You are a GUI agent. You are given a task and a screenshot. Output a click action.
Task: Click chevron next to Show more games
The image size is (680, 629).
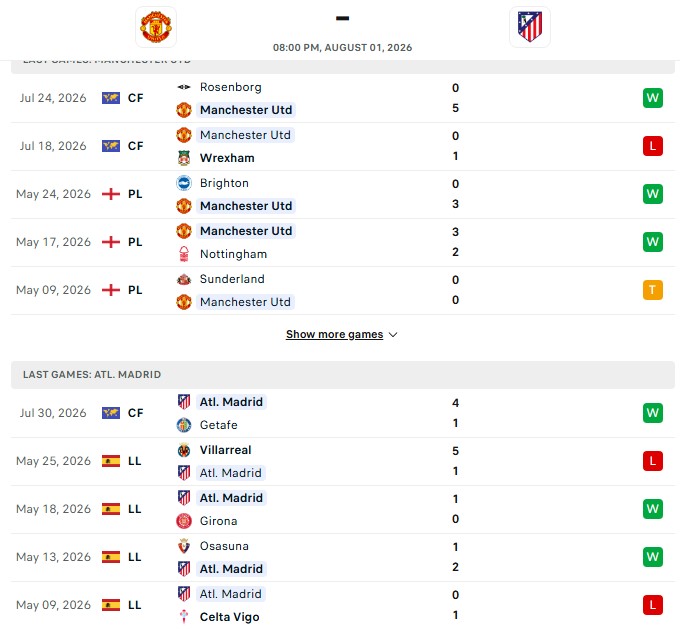(x=393, y=335)
